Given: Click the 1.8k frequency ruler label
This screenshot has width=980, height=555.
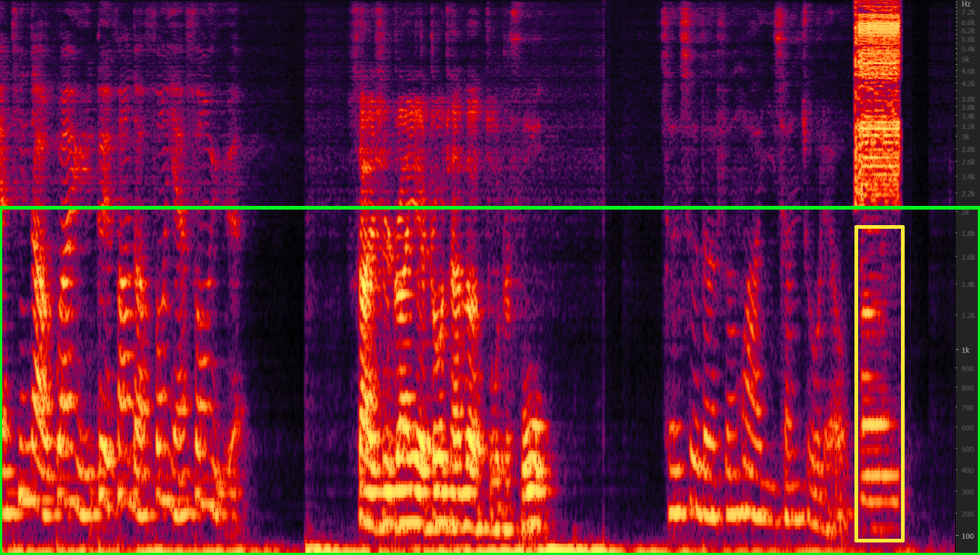Looking at the screenshot, I should point(967,234).
